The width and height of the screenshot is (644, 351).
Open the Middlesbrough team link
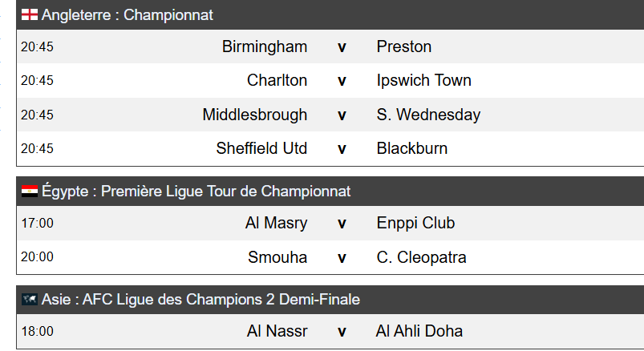pyautogui.click(x=254, y=115)
